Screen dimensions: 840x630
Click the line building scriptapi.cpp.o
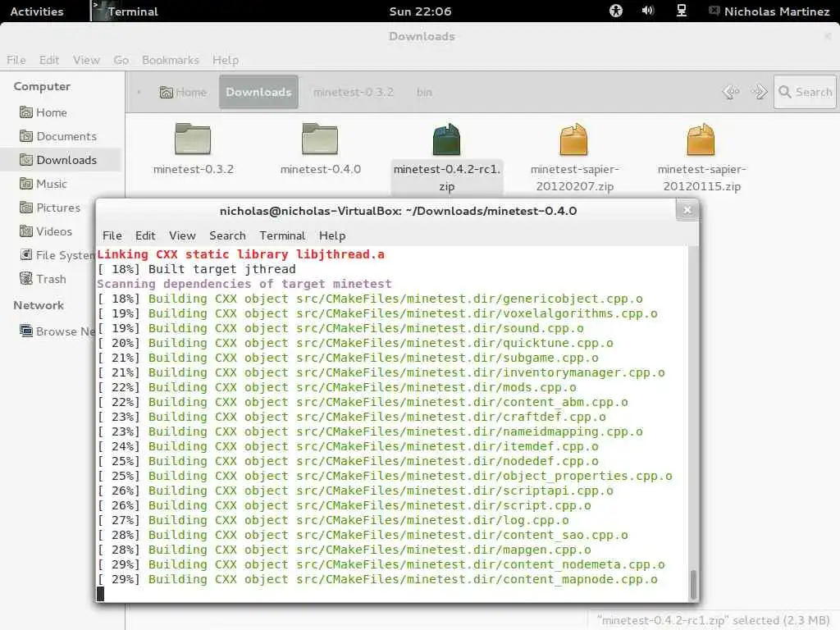pos(355,491)
